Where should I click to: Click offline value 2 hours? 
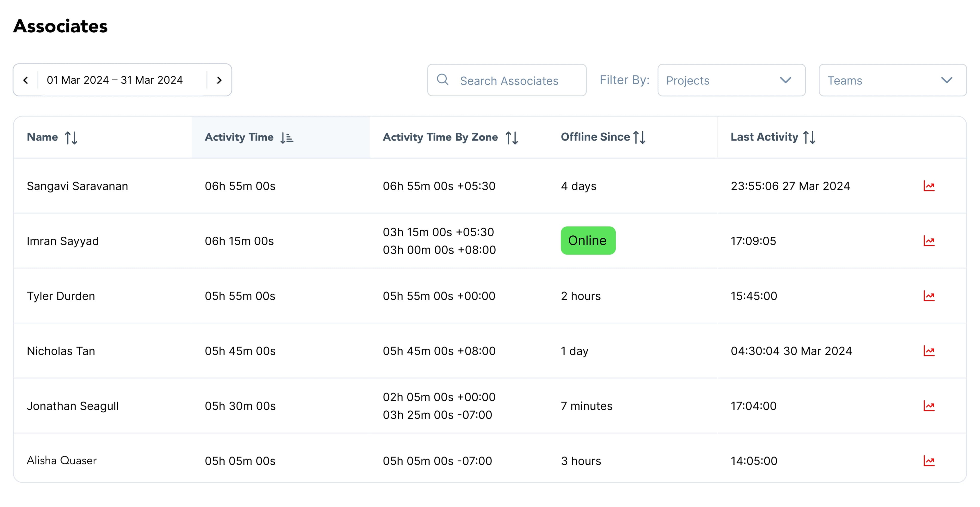[x=581, y=296]
